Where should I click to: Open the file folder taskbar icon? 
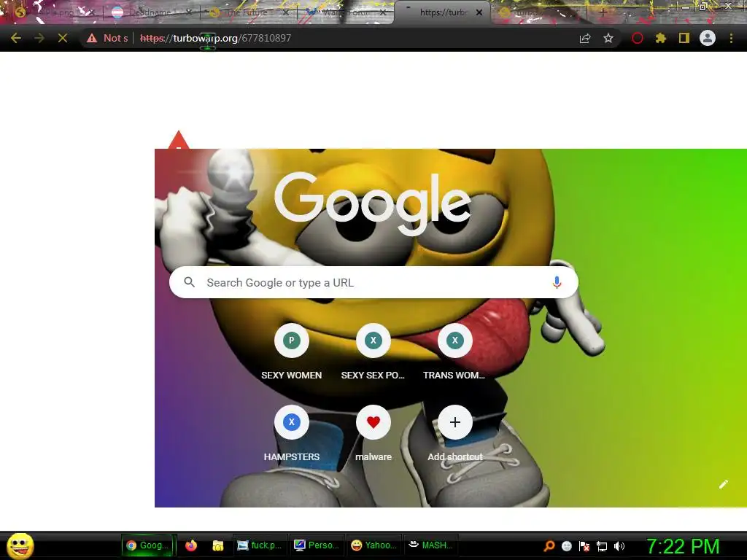217,545
